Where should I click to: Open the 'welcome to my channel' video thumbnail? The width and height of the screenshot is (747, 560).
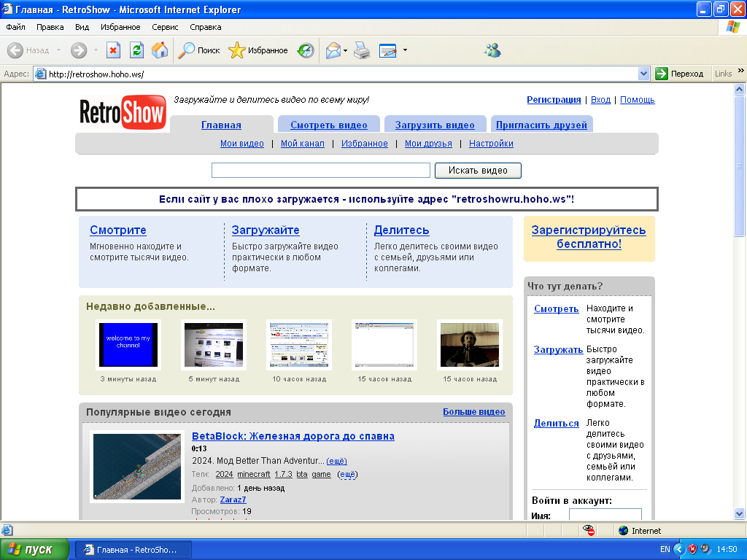128,345
